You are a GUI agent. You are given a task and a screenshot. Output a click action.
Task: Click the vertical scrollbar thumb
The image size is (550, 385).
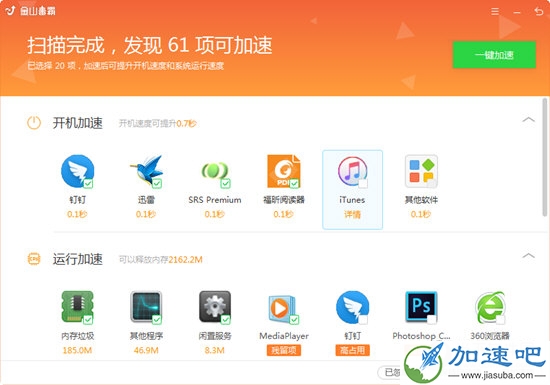(x=545, y=158)
